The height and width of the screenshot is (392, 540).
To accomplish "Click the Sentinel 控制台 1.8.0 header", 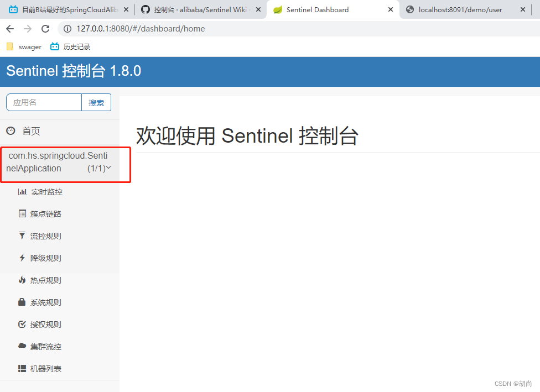I will point(72,71).
